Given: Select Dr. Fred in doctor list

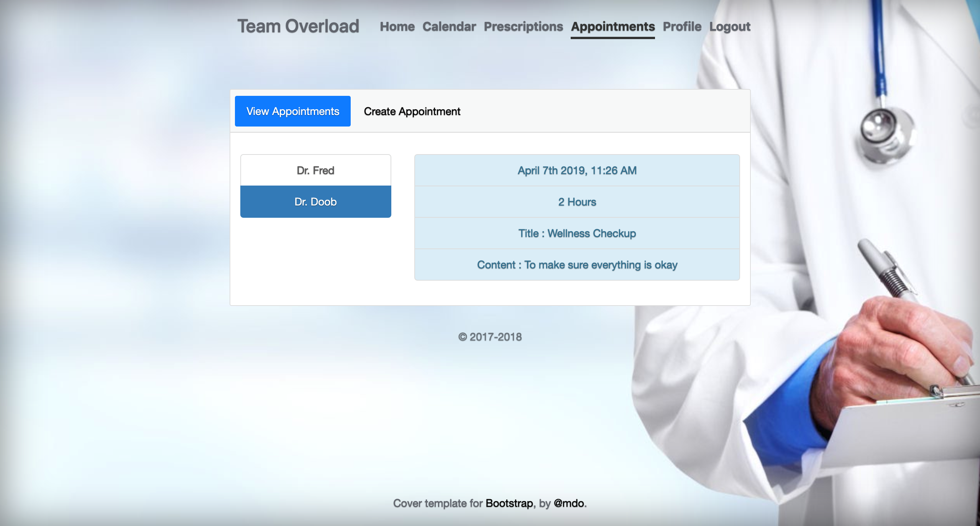Looking at the screenshot, I should coord(315,170).
